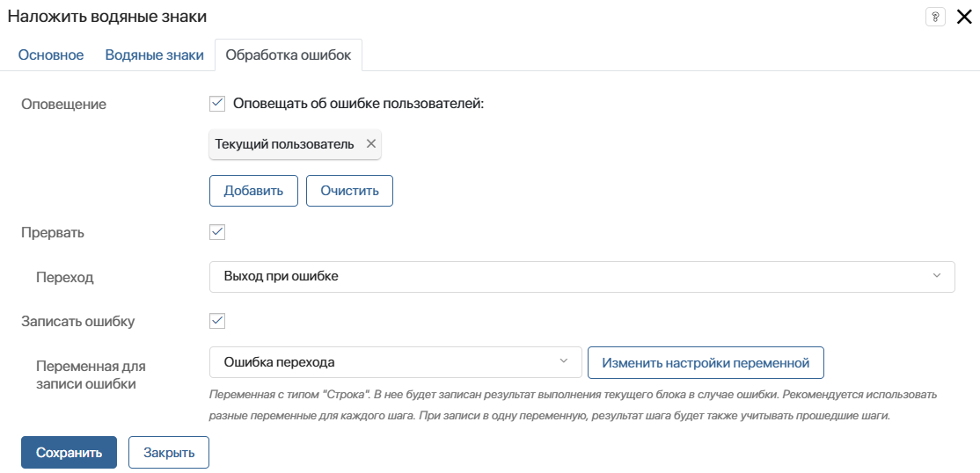Image resolution: width=980 pixels, height=473 pixels.
Task: Close the watermark dialog with the X icon
Action: click(964, 17)
